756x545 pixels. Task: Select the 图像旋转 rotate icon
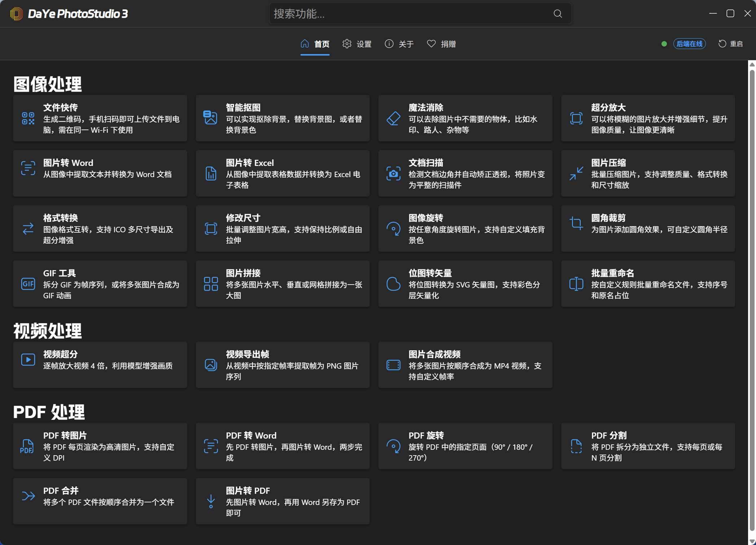tap(393, 229)
